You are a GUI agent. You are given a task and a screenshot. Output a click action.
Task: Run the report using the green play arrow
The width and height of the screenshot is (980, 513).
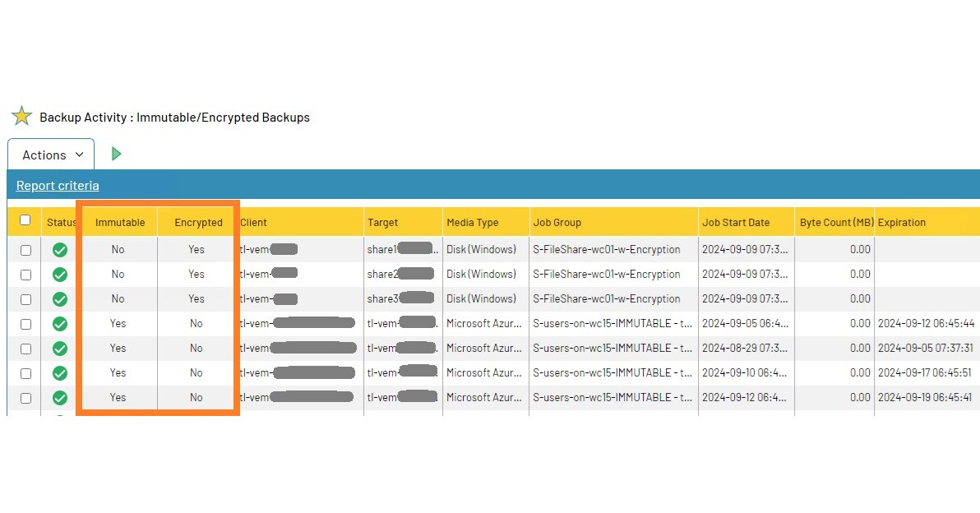point(116,154)
